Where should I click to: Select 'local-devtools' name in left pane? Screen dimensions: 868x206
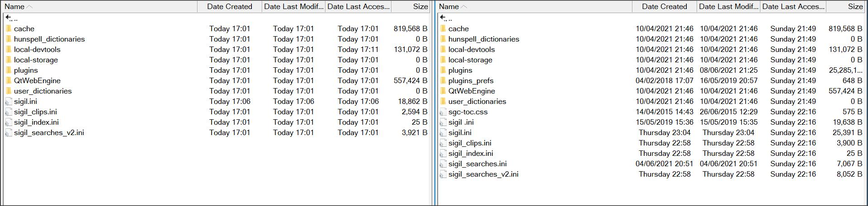(x=37, y=49)
